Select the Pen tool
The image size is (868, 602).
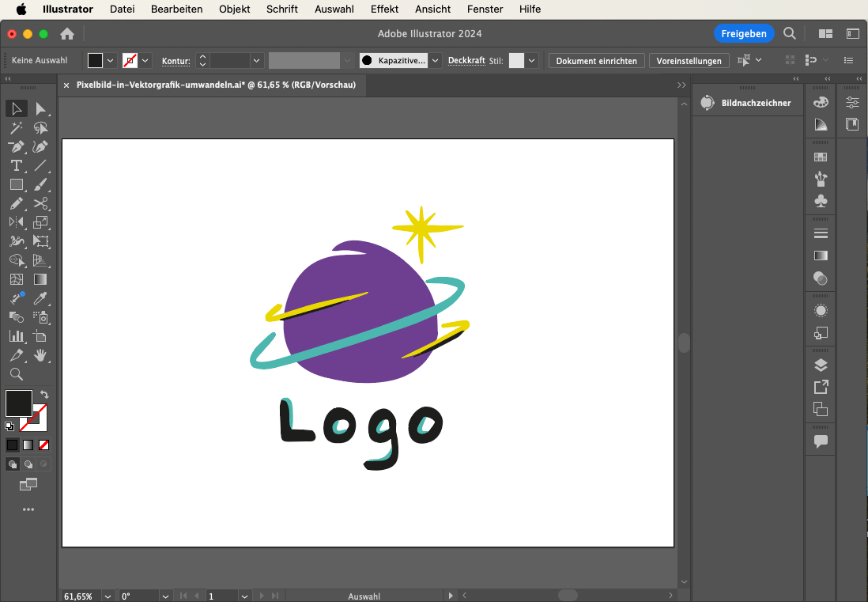16,146
